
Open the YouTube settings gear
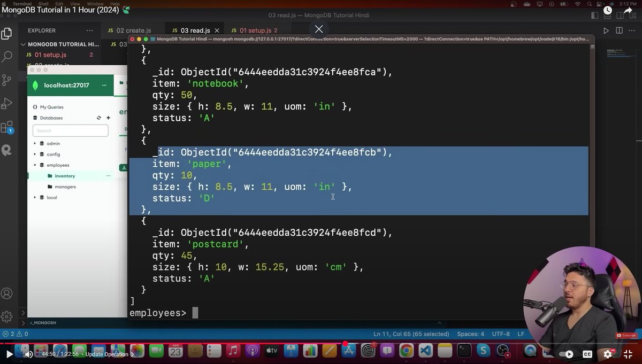click(608, 354)
